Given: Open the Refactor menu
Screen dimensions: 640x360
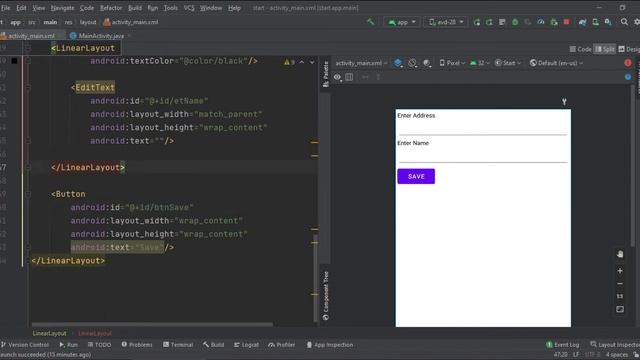Looking at the screenshot, I should click(x=111, y=8).
